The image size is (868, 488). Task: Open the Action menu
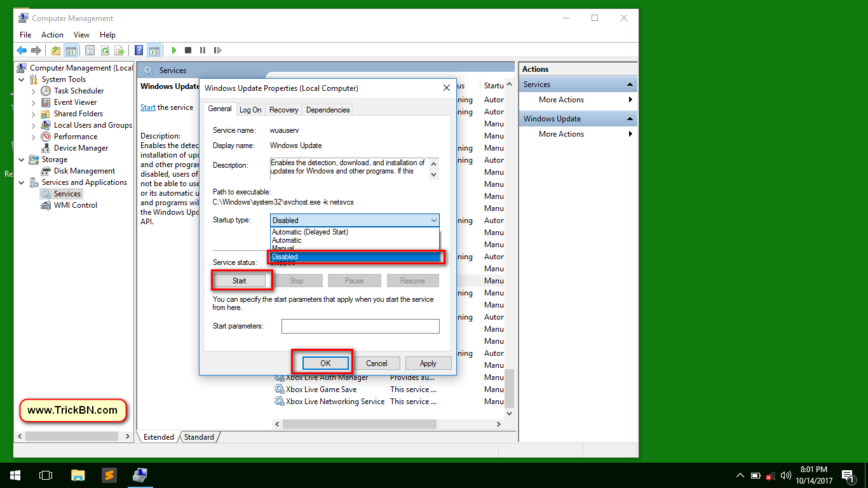click(x=52, y=35)
